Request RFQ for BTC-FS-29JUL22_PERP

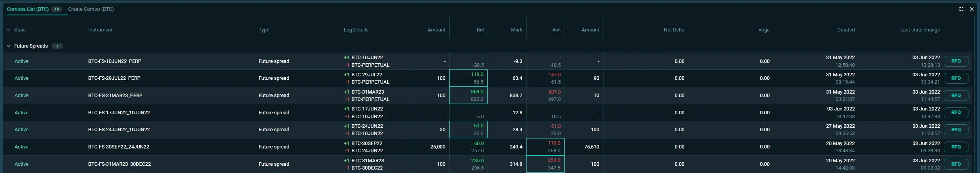click(x=956, y=78)
